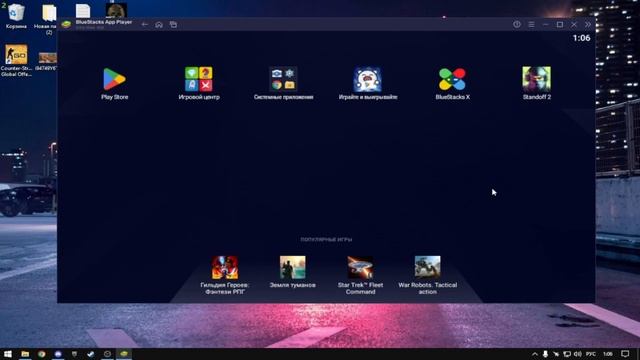Open Новая папка (2) folder on desktop
This screenshot has height=360, width=640.
pyautogui.click(x=49, y=19)
